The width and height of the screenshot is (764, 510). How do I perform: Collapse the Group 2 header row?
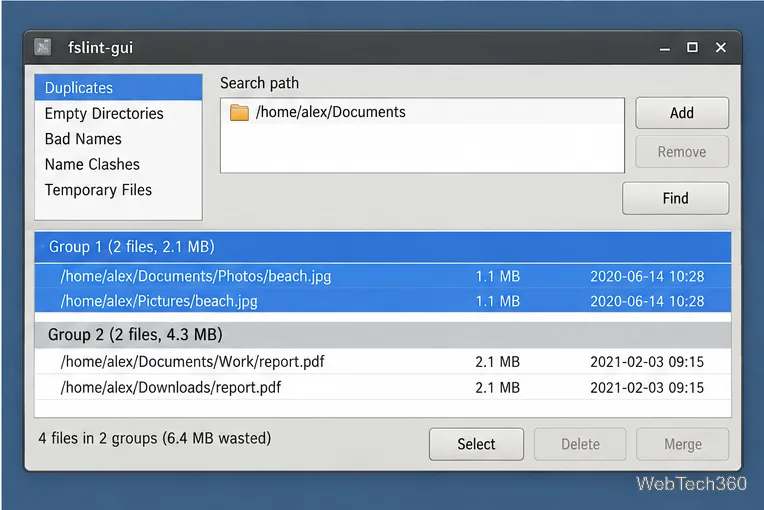coord(382,335)
